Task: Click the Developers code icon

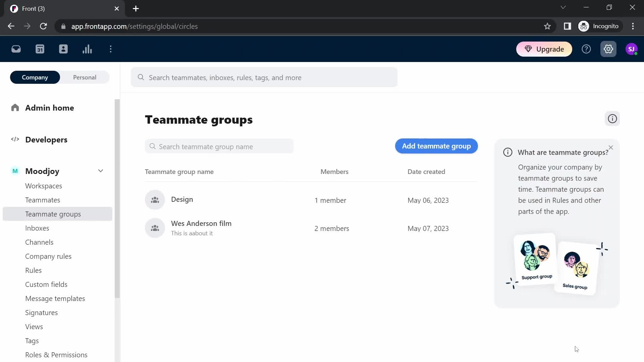Action: [x=15, y=139]
